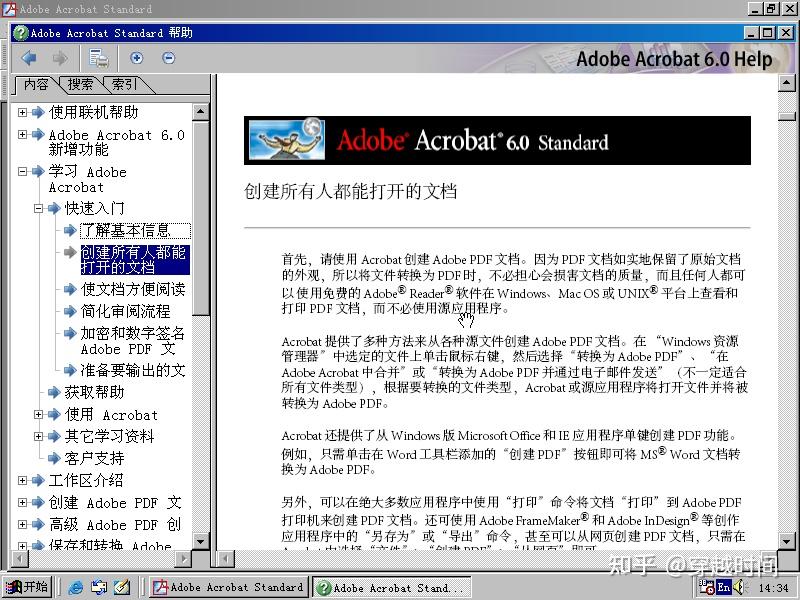800x600 pixels.
Task: Click help page horizontal scroll left arrow
Action: [x=226, y=559]
